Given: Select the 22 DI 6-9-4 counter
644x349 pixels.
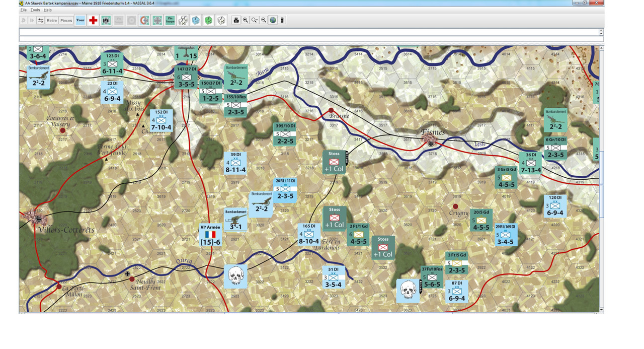Looking at the screenshot, I should pos(112,92).
